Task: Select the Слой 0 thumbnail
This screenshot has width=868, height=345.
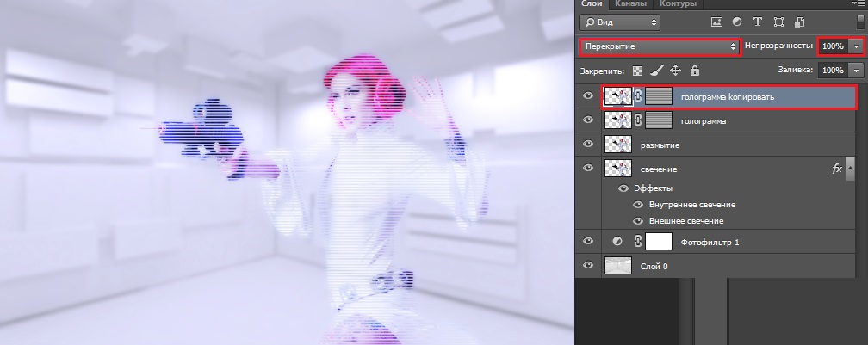Action: pyautogui.click(x=617, y=265)
